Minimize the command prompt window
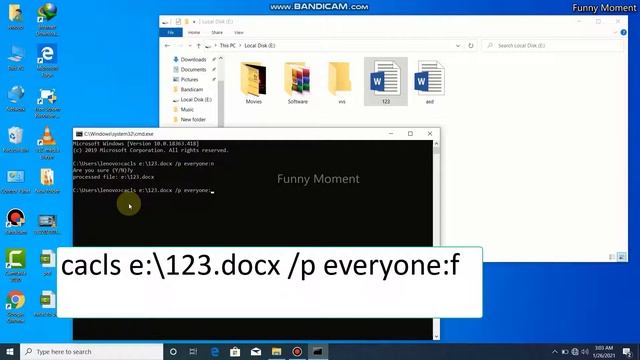Screen dimensions: 640x360 [391, 134]
